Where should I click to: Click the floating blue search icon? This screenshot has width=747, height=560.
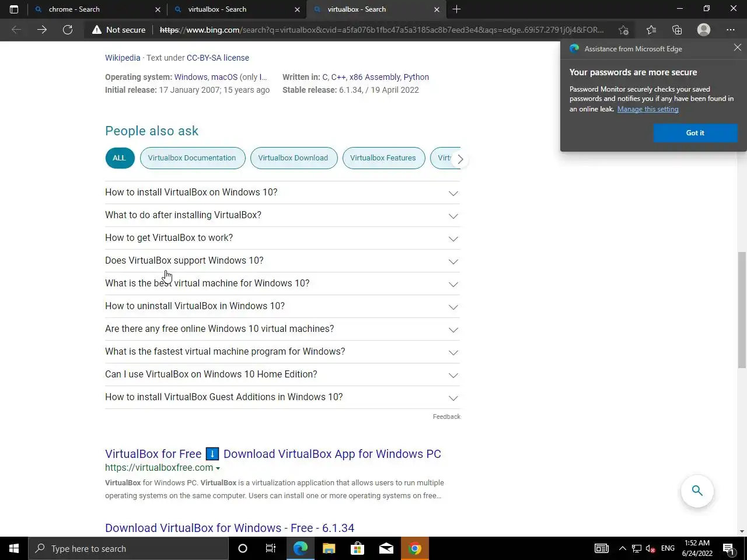[x=697, y=491]
